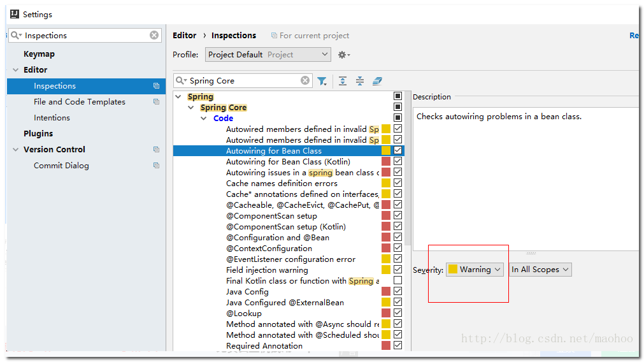Click the reset to empty eraser icon
The image size is (644, 362).
(377, 81)
